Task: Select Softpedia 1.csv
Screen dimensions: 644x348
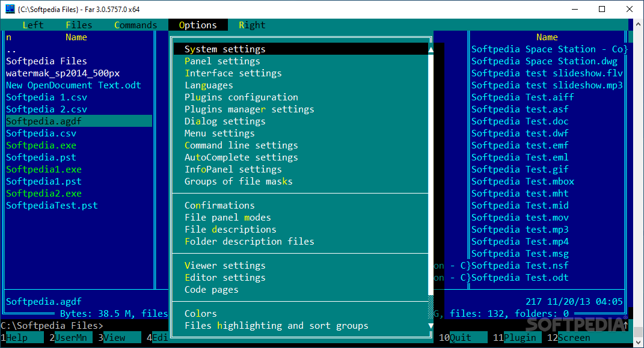Action: click(46, 97)
